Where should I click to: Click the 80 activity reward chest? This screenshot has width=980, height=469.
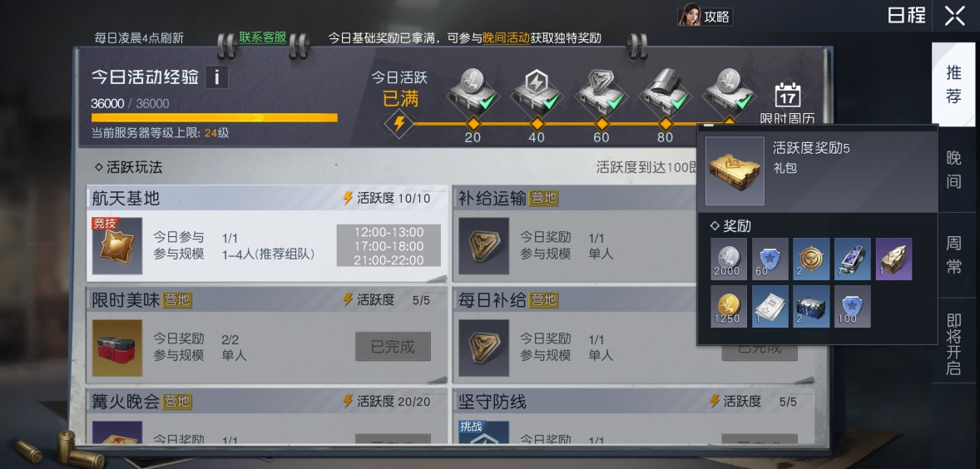(x=666, y=91)
